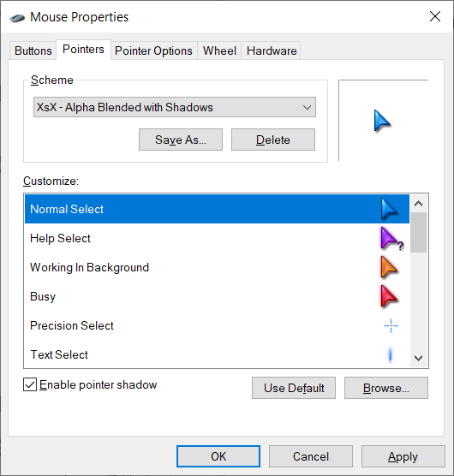Click the list scroll down arrow

419,358
